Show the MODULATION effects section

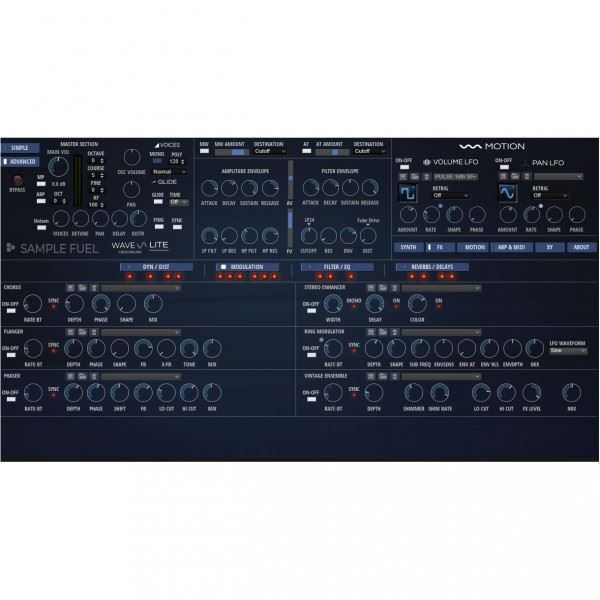tap(247, 267)
